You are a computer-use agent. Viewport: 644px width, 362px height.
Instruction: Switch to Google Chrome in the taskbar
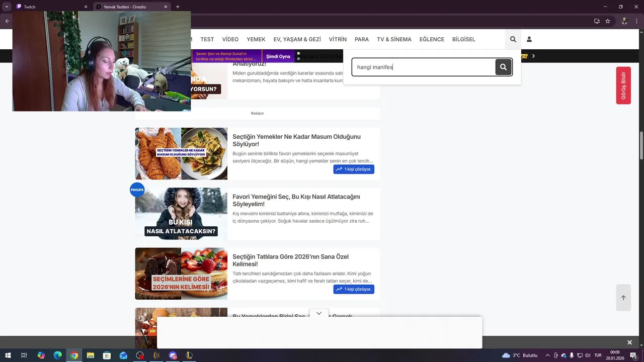pyautogui.click(x=74, y=355)
